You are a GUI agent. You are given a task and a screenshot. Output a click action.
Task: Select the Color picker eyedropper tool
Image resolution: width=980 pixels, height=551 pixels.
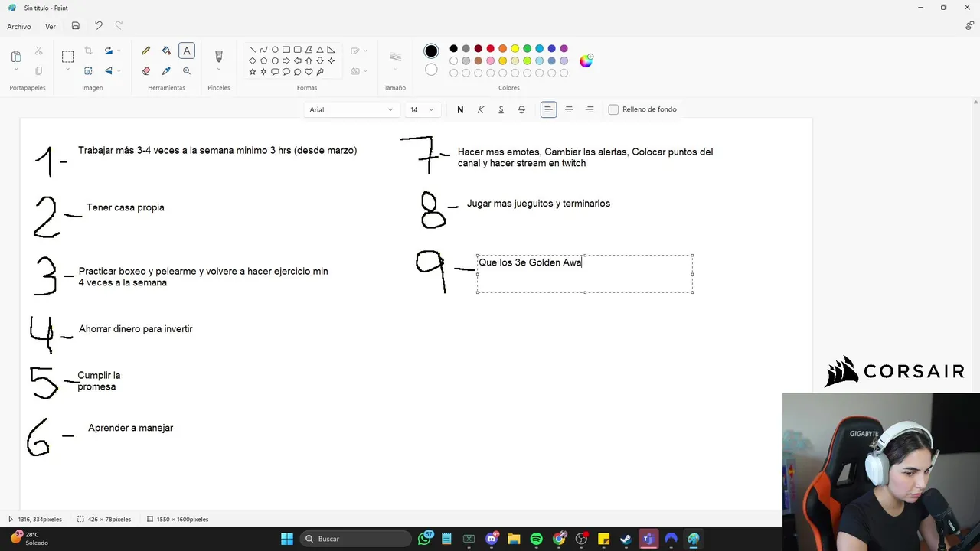[x=166, y=70]
